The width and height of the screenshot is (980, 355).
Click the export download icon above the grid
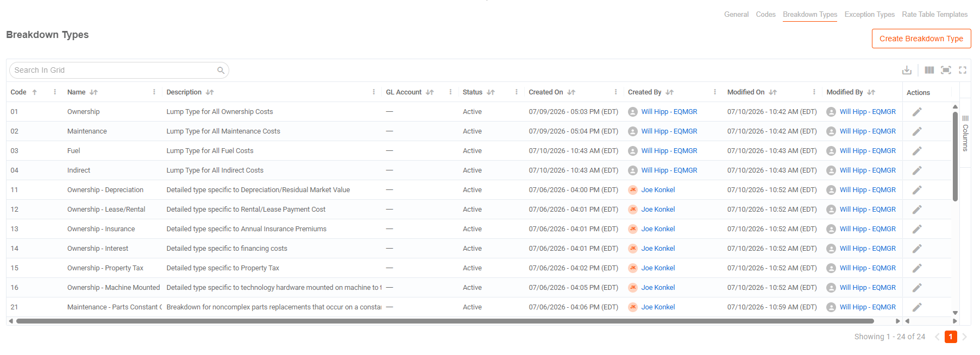[907, 70]
